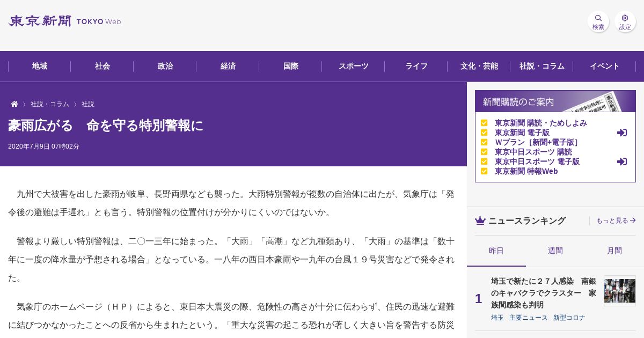Open the 地域 navigation menu
Image resolution: width=644 pixels, height=338 pixels.
click(40, 66)
